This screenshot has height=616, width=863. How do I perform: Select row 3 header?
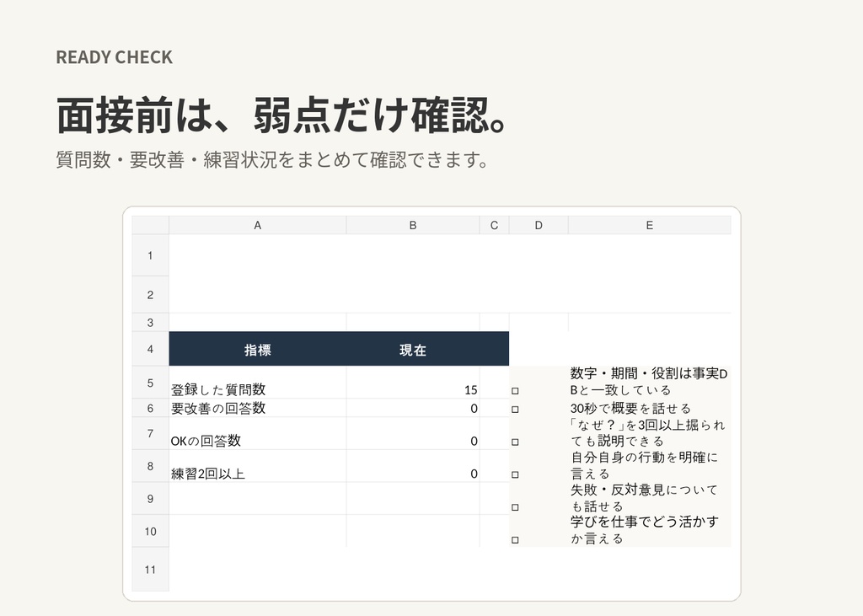[150, 323]
